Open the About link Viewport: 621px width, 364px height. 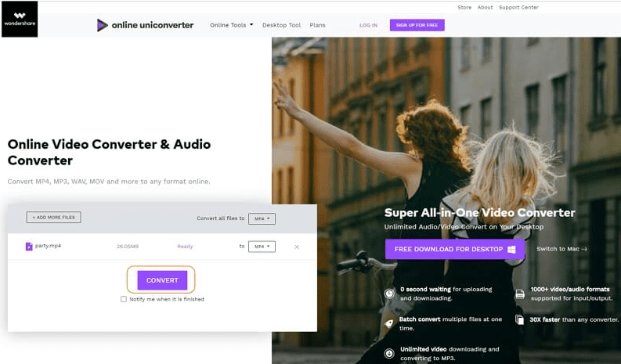485,7
